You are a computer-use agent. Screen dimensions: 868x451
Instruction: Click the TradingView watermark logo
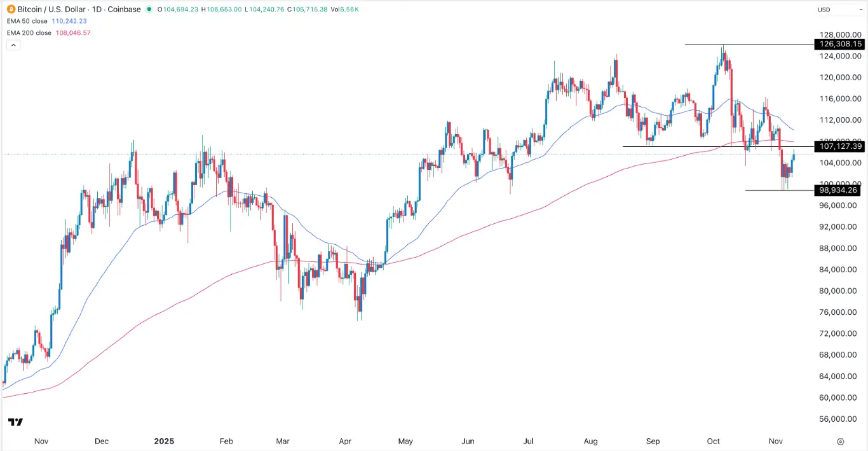[x=15, y=422]
